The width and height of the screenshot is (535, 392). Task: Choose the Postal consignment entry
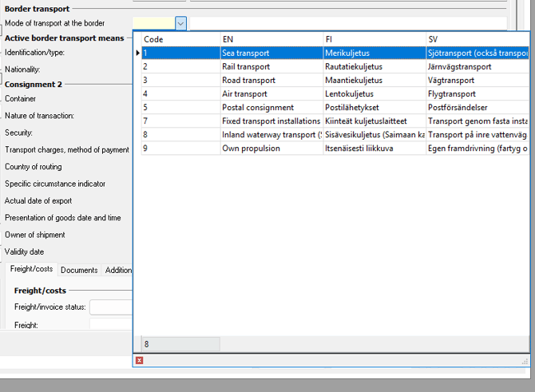(271, 108)
